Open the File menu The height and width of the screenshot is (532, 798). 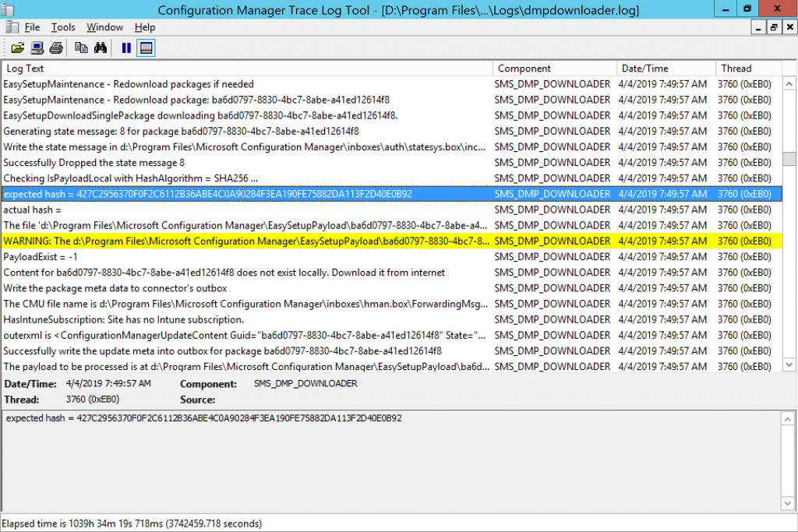coord(32,26)
